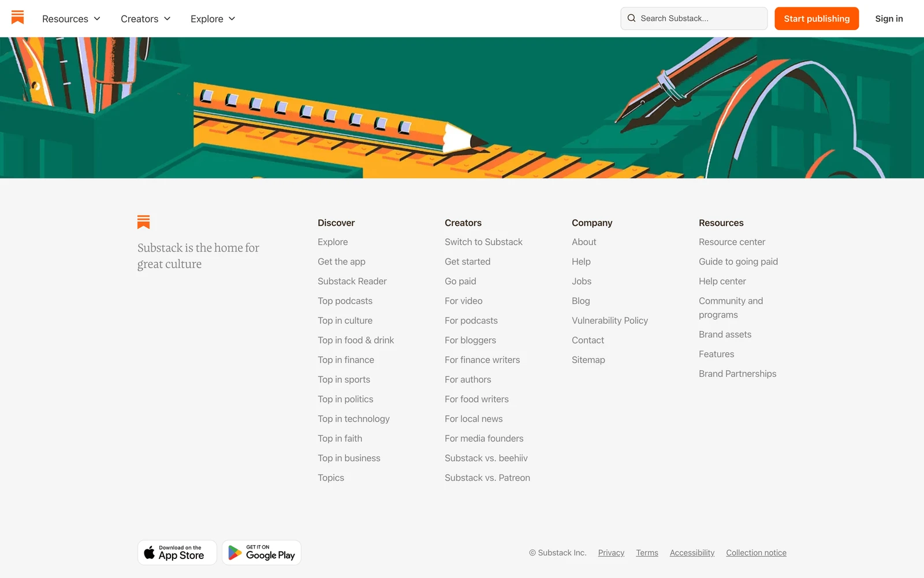The width and height of the screenshot is (924, 578).
Task: Open the Contact link
Action: pyautogui.click(x=588, y=340)
